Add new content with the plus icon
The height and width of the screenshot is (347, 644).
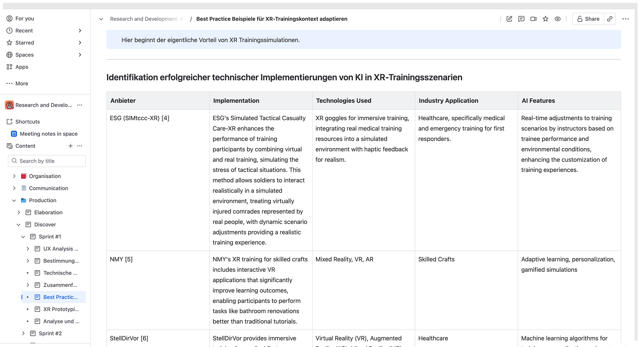[70, 146]
